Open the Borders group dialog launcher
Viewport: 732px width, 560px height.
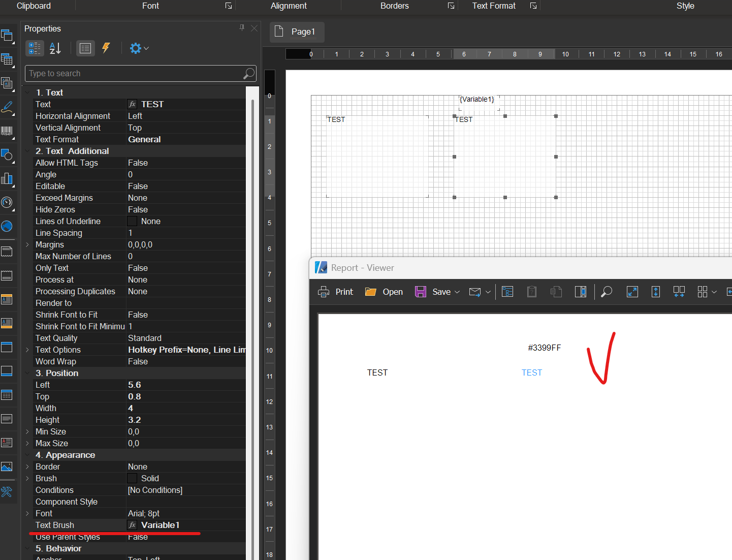(451, 6)
